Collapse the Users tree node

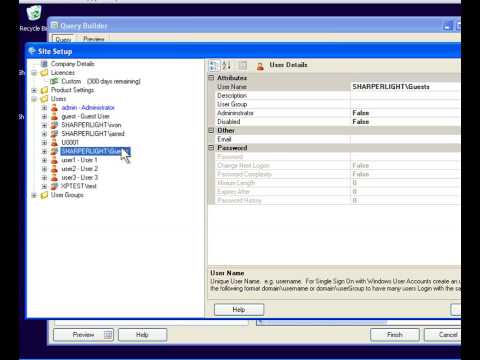(x=34, y=99)
